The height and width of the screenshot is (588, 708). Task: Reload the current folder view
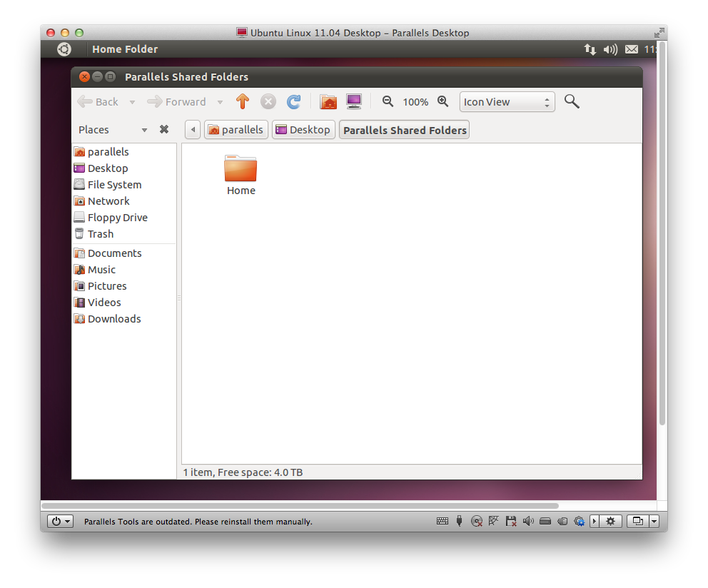point(294,101)
